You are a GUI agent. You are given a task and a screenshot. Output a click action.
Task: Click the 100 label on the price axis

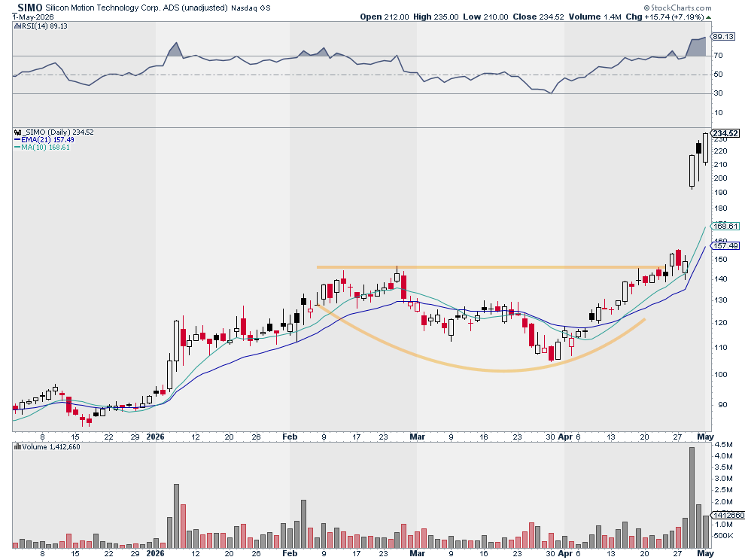[720, 375]
